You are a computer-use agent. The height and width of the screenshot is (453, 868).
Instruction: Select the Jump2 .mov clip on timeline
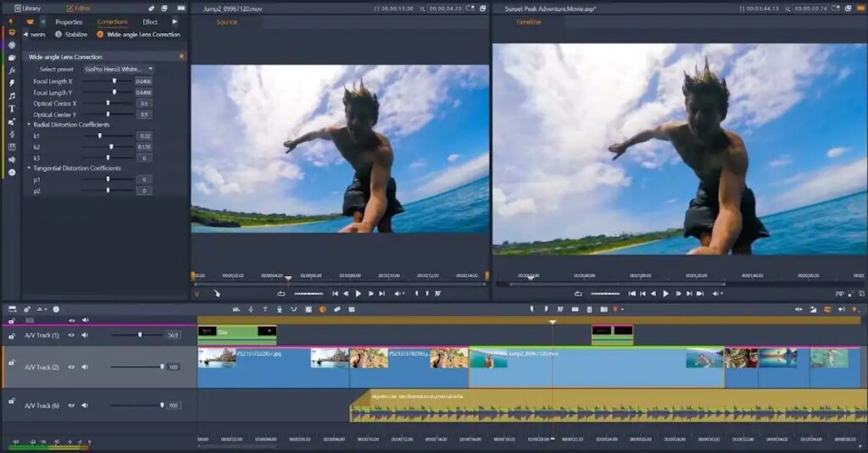point(596,367)
